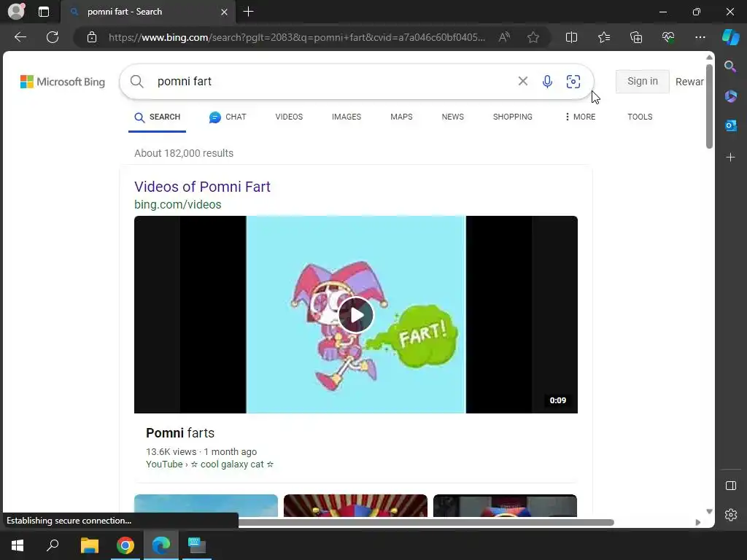Click the address bar URL
This screenshot has height=560, width=747.
coord(297,37)
